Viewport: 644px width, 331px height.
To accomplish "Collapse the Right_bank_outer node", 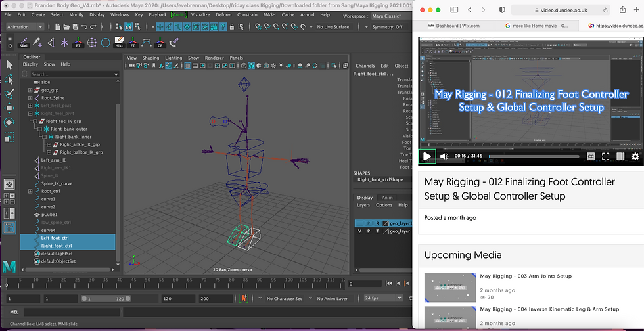I will pyautogui.click(x=40, y=129).
